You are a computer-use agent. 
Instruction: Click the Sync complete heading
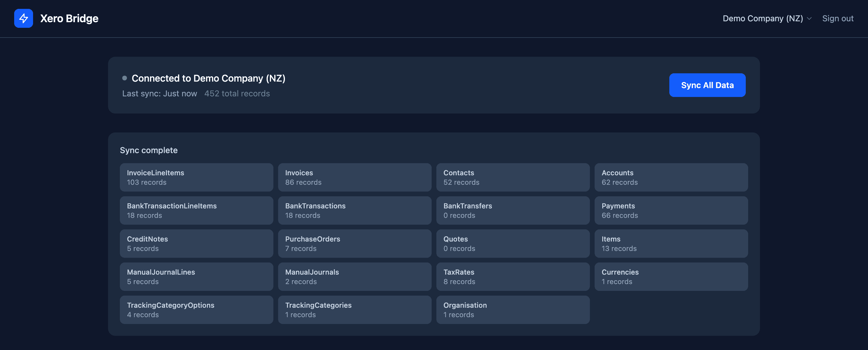149,150
